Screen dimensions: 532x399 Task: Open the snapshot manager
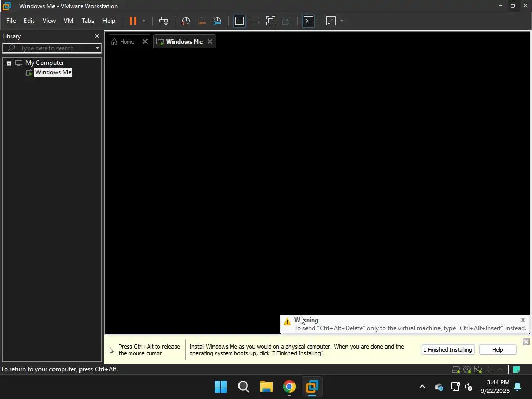[x=217, y=21]
